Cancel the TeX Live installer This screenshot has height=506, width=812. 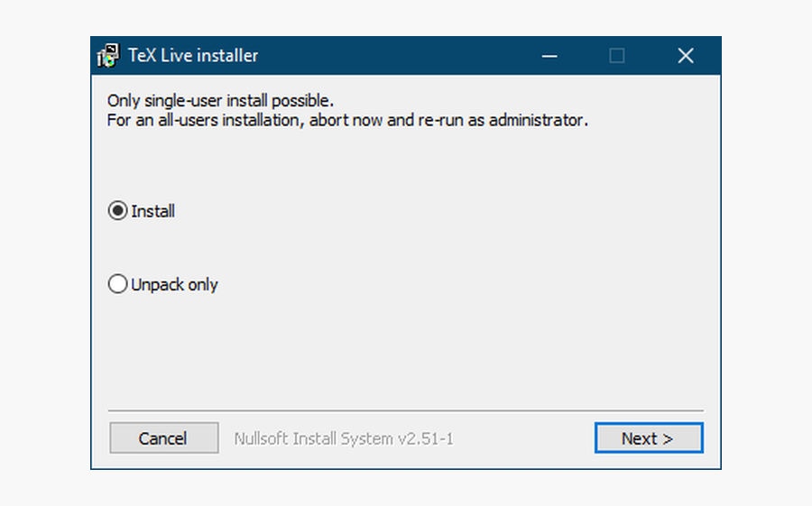(163, 438)
